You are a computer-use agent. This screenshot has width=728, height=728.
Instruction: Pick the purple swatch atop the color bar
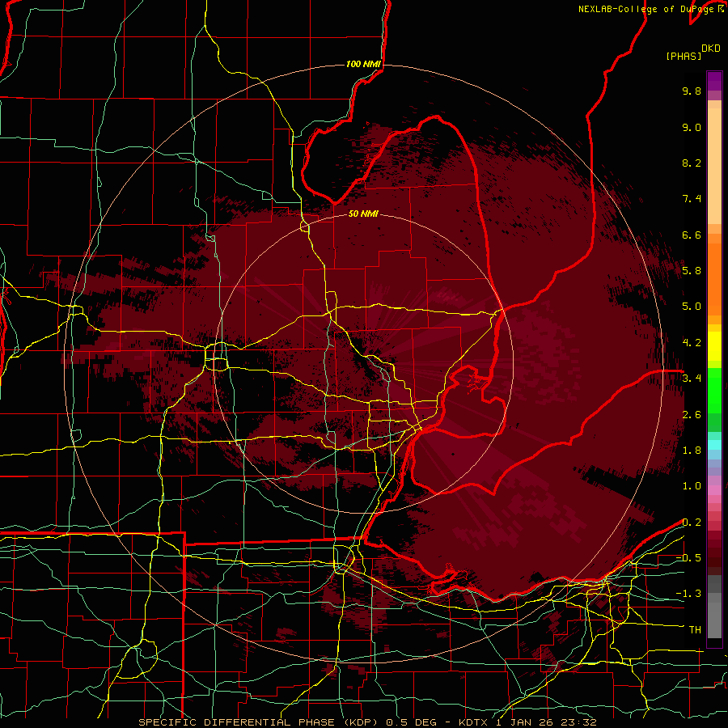click(714, 81)
